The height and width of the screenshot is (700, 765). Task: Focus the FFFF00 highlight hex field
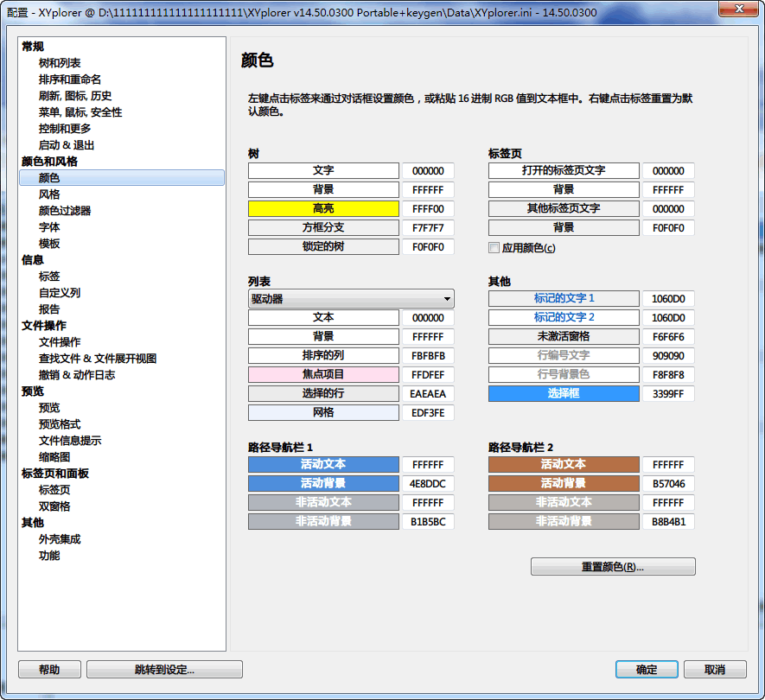(428, 209)
